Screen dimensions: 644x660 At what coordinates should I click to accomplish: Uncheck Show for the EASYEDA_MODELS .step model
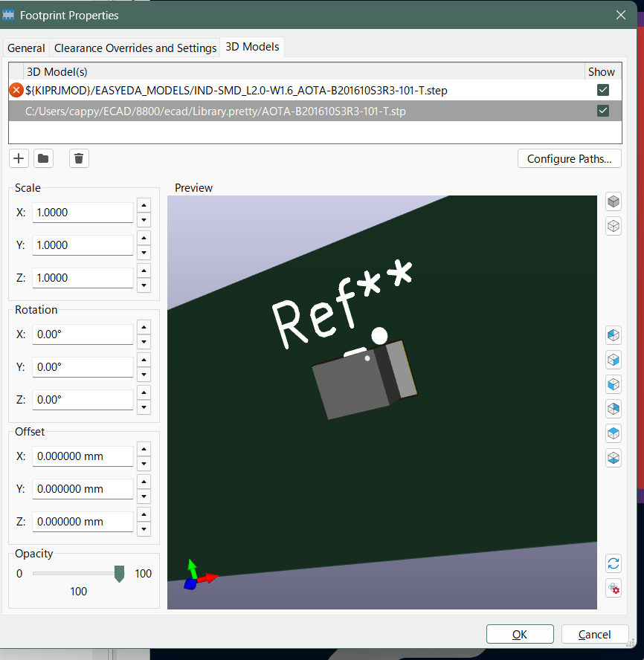click(x=603, y=91)
